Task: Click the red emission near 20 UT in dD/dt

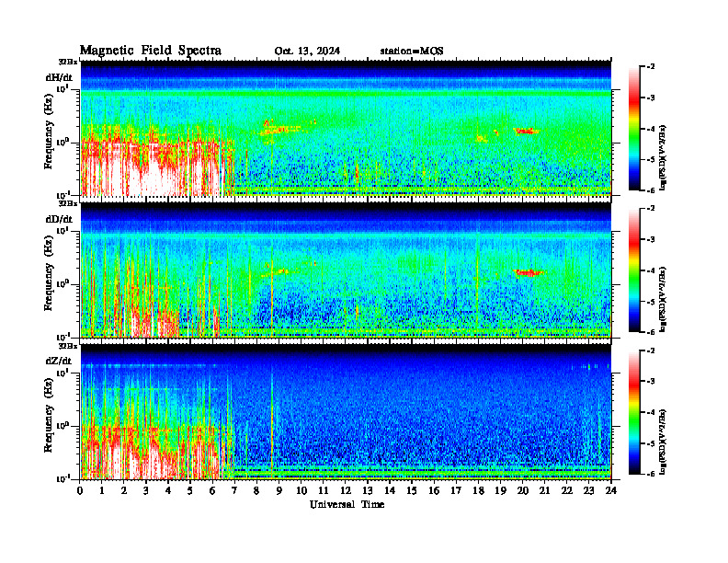Action: [529, 272]
